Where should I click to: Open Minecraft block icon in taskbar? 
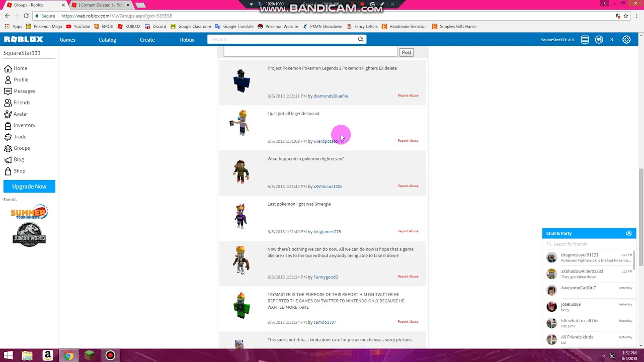tap(89, 355)
